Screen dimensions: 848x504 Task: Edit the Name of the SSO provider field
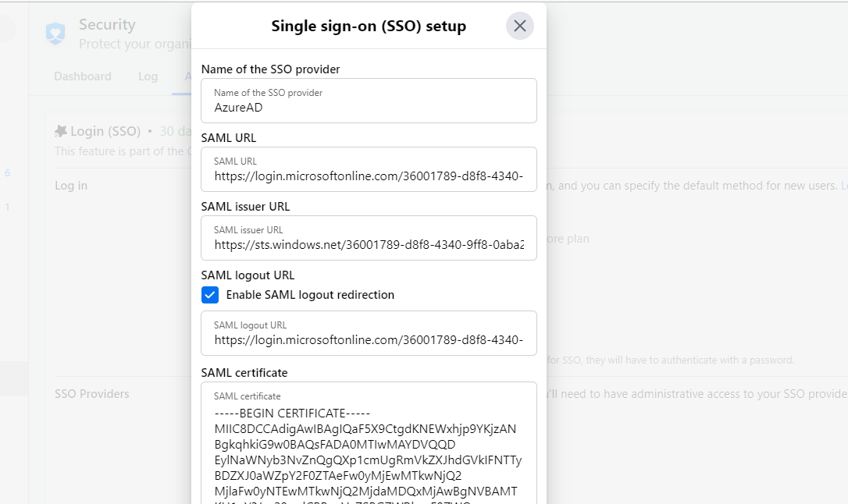click(369, 101)
